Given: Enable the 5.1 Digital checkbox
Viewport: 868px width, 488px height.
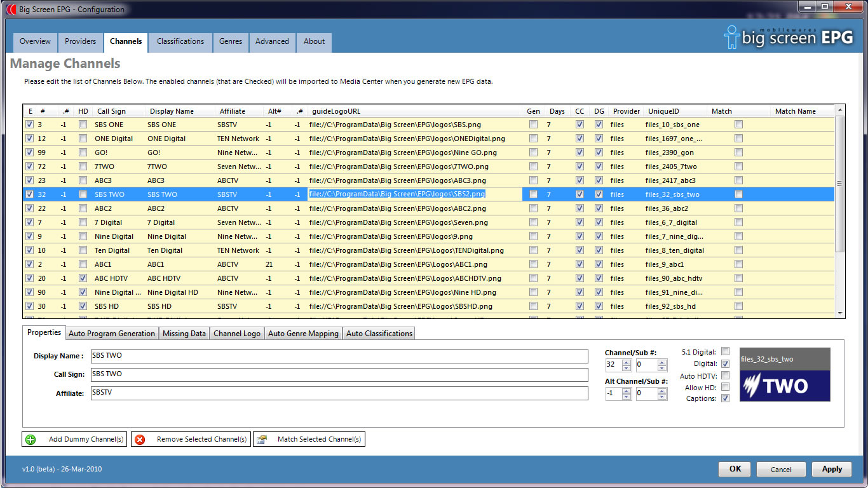Looking at the screenshot, I should pos(726,351).
